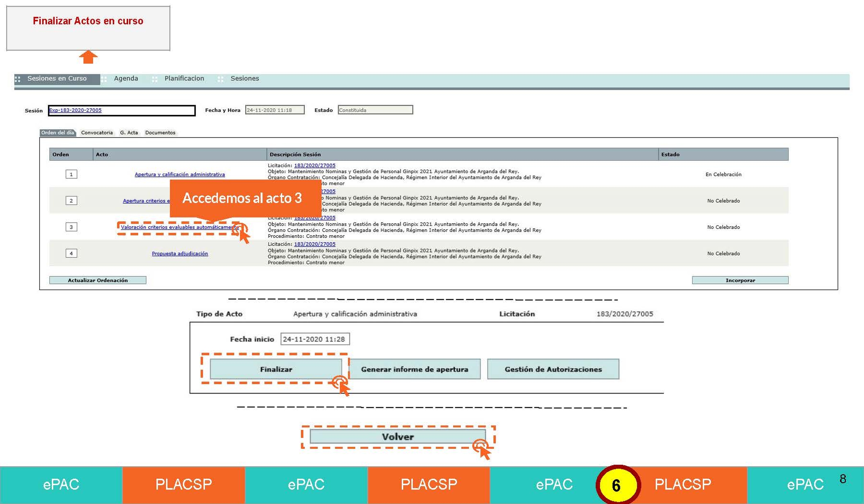Click order number box 1
This screenshot has height=504, width=864.
pyautogui.click(x=71, y=174)
